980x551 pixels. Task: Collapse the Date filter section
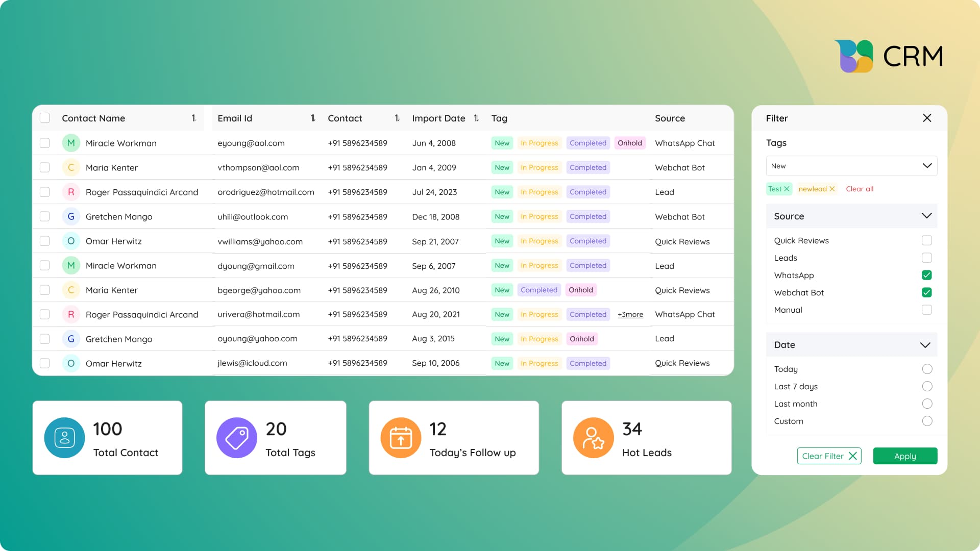pyautogui.click(x=925, y=344)
